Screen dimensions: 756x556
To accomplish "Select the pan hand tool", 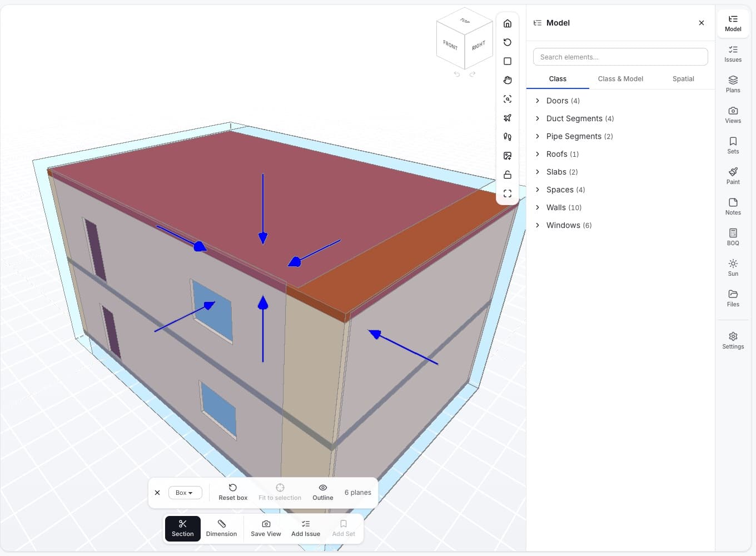I will [508, 80].
